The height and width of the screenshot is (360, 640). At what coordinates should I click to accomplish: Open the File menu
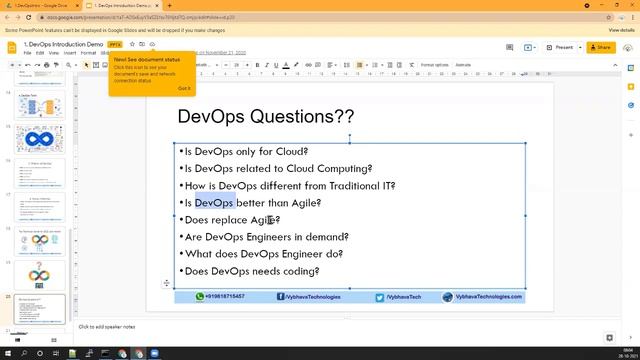[x=27, y=53]
